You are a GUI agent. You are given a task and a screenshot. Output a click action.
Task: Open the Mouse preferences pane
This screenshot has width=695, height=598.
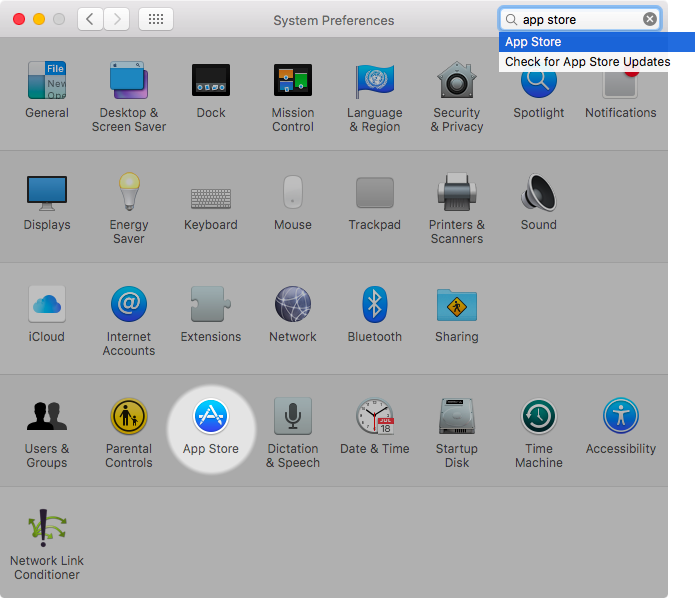pos(293,203)
